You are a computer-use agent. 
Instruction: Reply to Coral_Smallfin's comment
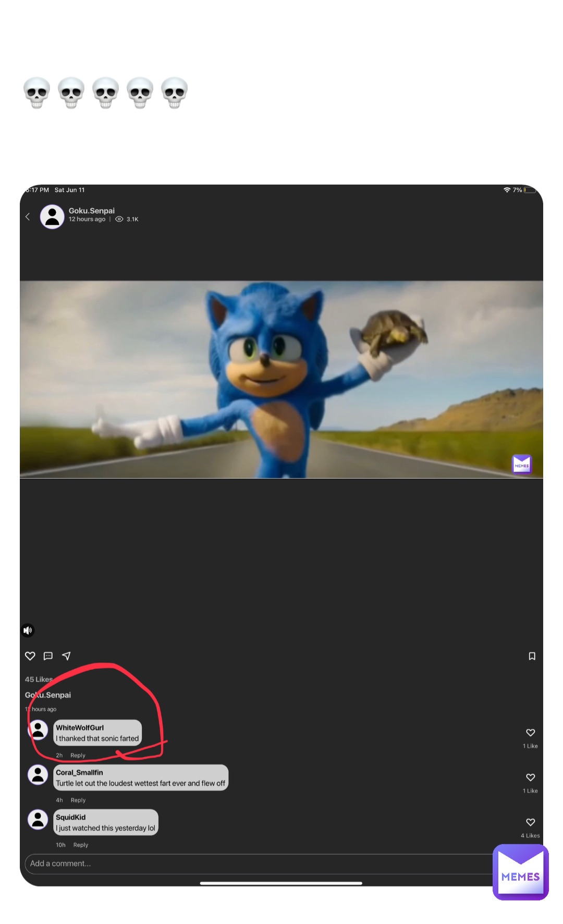tap(78, 800)
